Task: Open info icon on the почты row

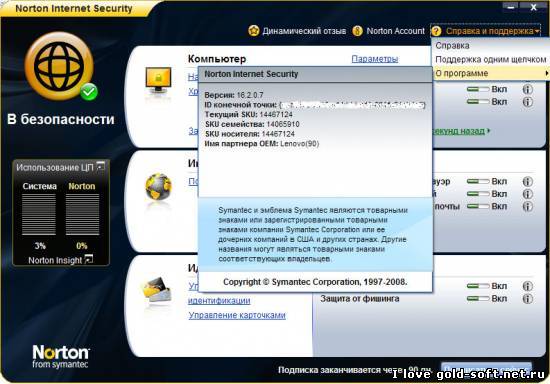Action: 528,206
